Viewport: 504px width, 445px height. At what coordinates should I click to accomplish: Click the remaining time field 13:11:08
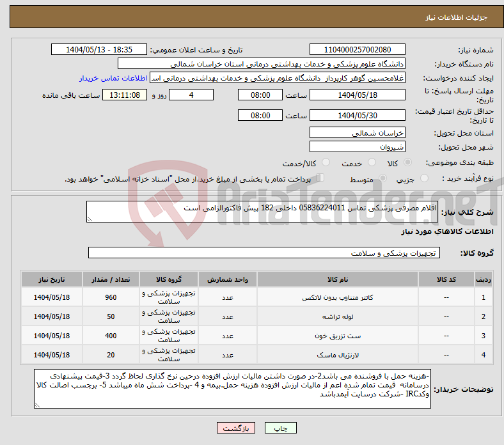click(125, 95)
